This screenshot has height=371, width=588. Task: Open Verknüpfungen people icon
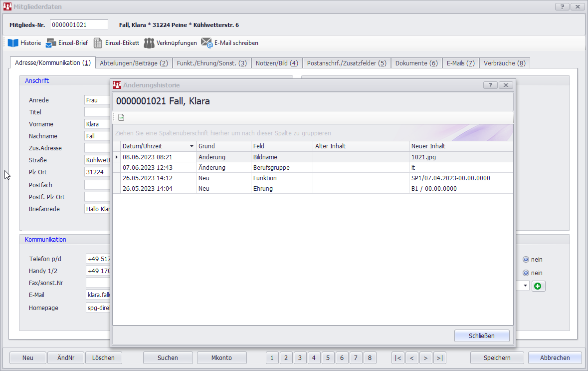click(x=149, y=43)
